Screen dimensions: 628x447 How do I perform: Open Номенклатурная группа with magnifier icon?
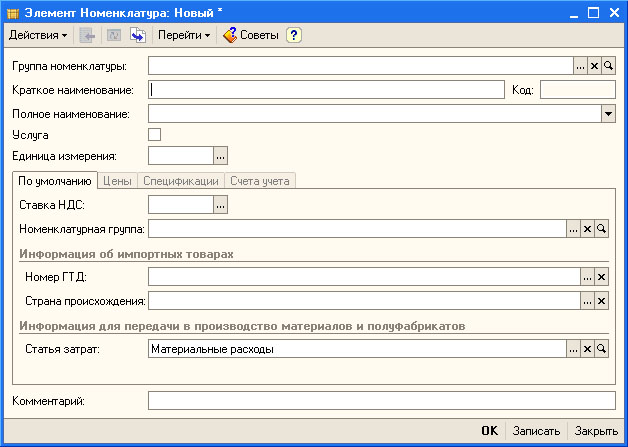pyautogui.click(x=601, y=229)
